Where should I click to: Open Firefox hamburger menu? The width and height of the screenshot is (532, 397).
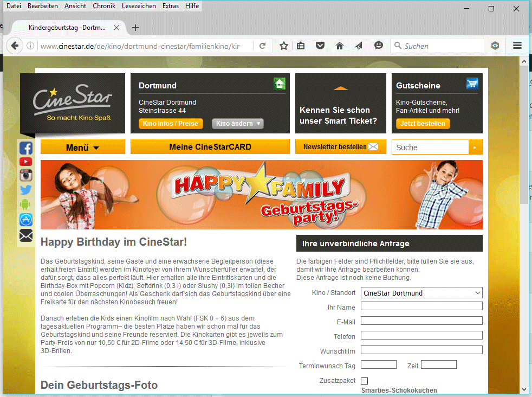click(x=517, y=46)
